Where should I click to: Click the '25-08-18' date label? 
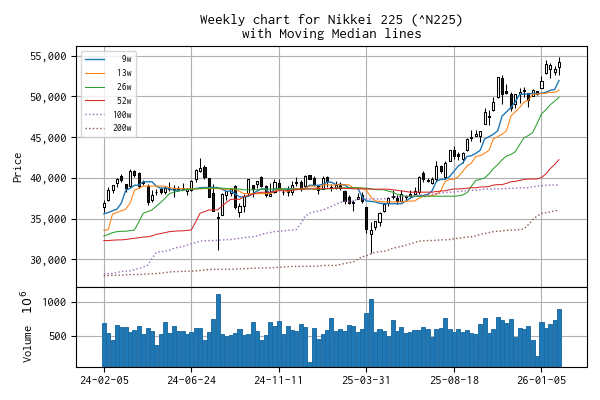click(x=454, y=380)
